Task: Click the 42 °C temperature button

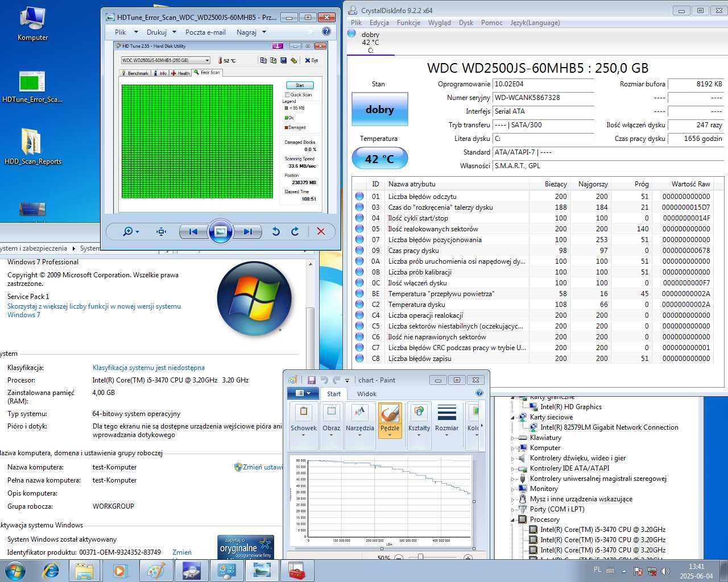Action: (x=379, y=159)
